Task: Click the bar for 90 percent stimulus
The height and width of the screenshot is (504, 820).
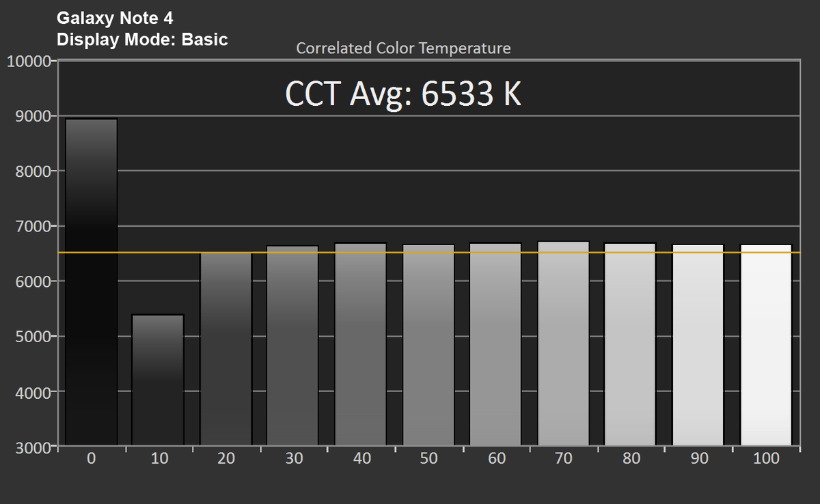Action: (698, 345)
